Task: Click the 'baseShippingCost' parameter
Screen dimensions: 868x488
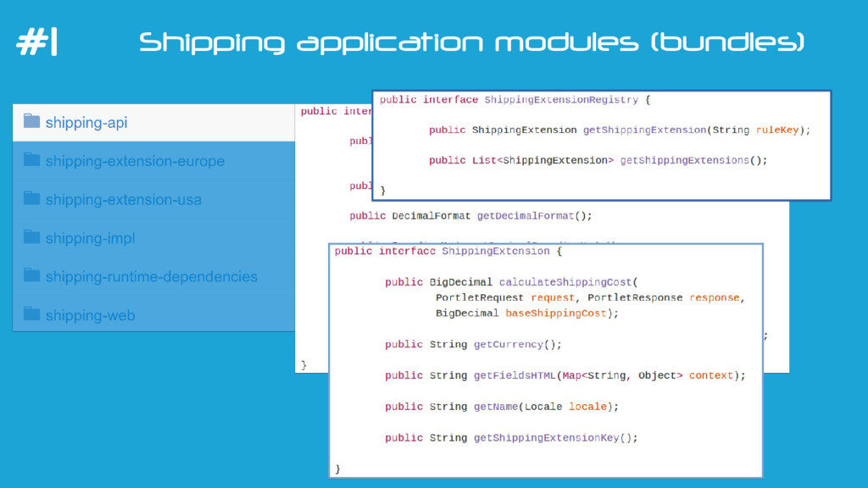Action: [556, 313]
